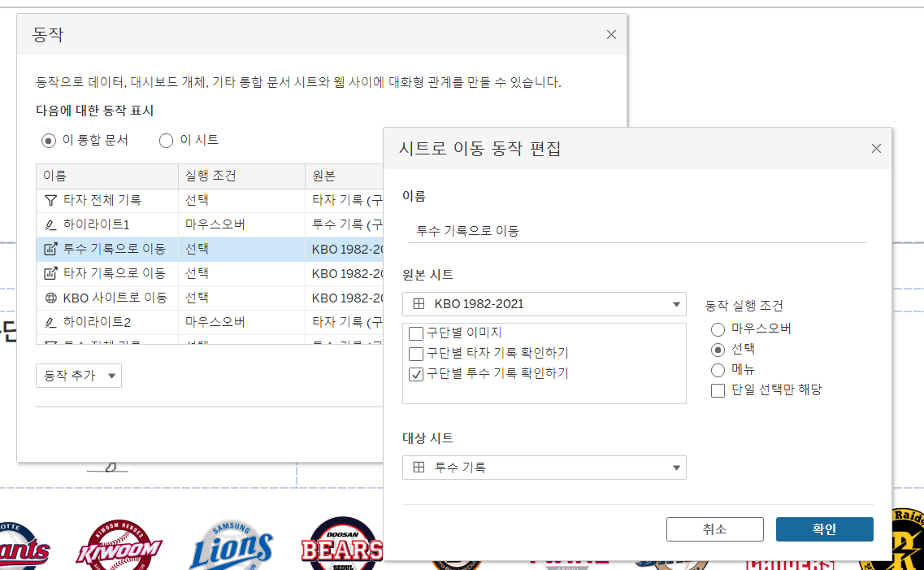Click 취소 to cancel editing
Image resolution: width=924 pixels, height=570 pixels.
coord(715,529)
